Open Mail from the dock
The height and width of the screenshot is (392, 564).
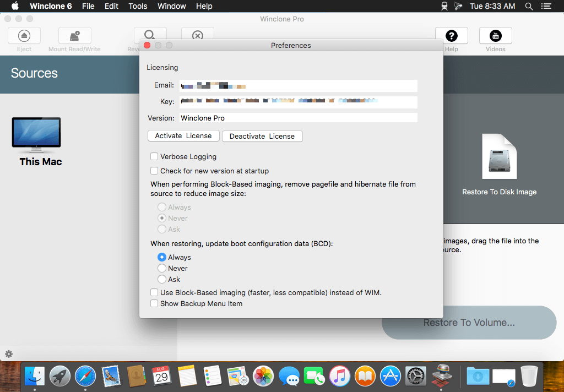click(x=111, y=376)
